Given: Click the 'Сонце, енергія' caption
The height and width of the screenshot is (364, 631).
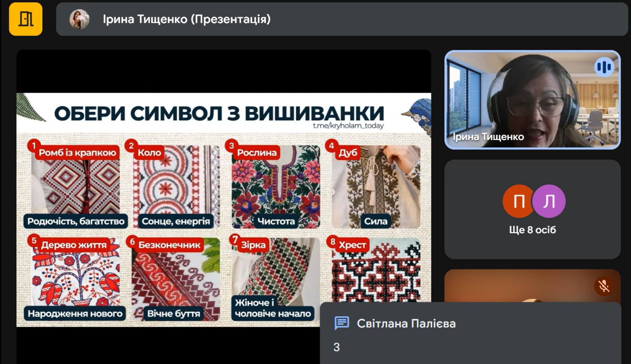Looking at the screenshot, I should (176, 221).
